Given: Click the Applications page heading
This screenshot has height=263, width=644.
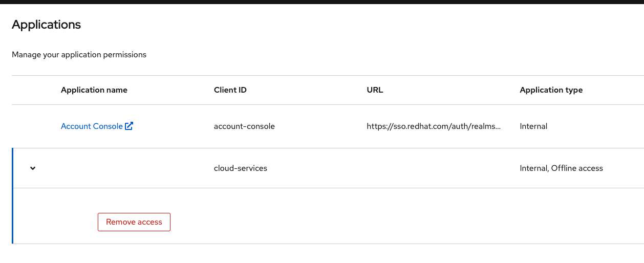Looking at the screenshot, I should [x=46, y=25].
